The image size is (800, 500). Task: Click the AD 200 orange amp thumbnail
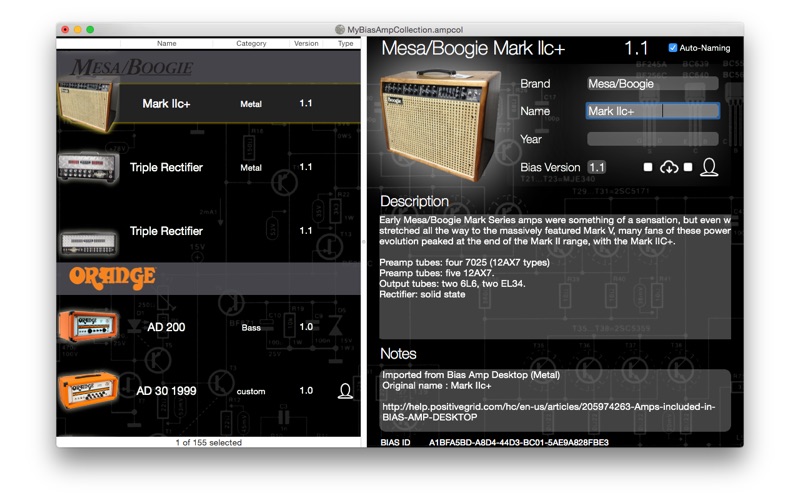pyautogui.click(x=88, y=326)
